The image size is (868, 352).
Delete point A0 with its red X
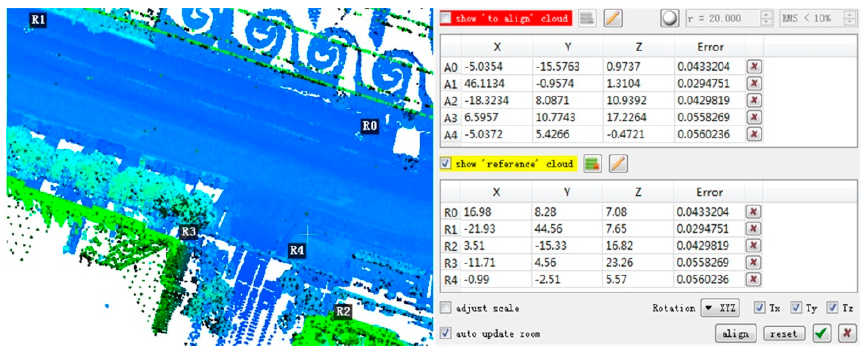(754, 66)
